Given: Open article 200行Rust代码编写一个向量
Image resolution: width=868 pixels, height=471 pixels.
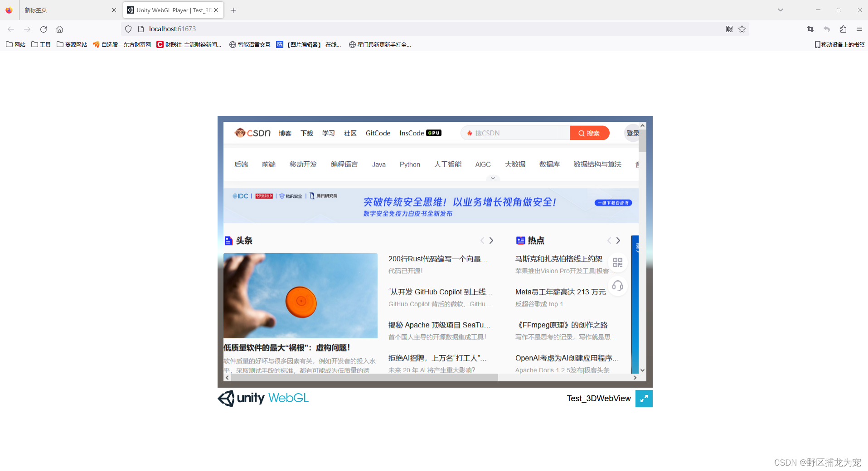Looking at the screenshot, I should tap(438, 259).
